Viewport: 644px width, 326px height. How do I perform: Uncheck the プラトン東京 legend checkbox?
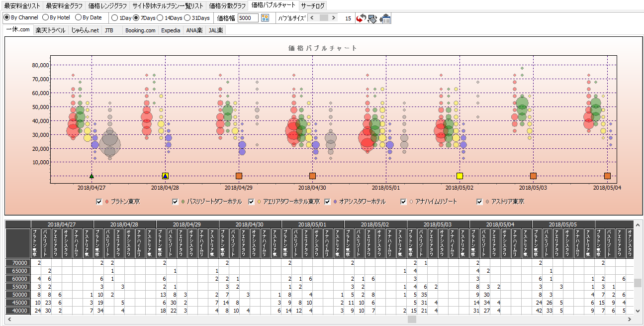click(x=99, y=202)
